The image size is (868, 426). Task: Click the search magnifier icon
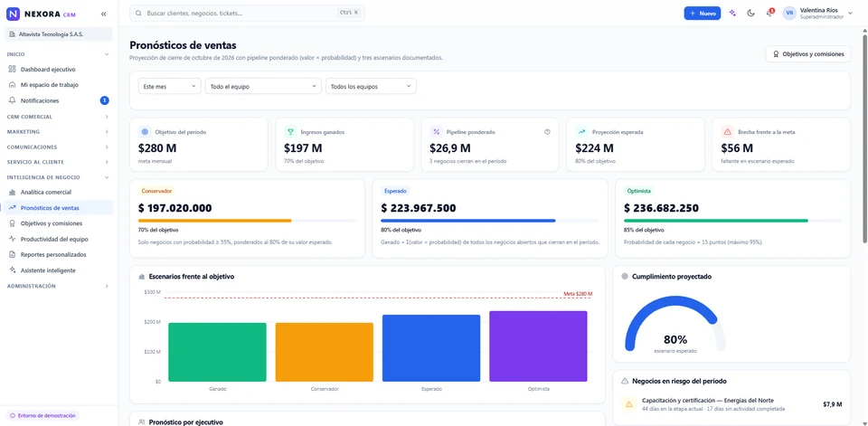click(139, 13)
